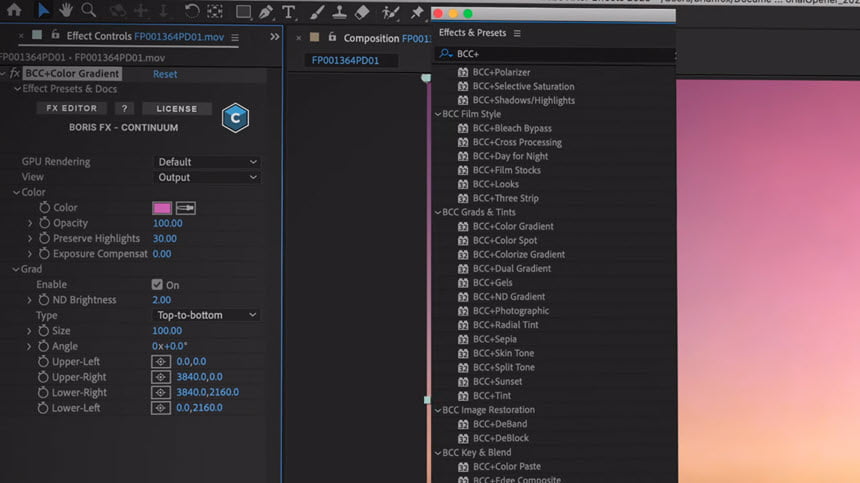Toggle the fx switch for BCC+Color Gradient

click(x=15, y=73)
